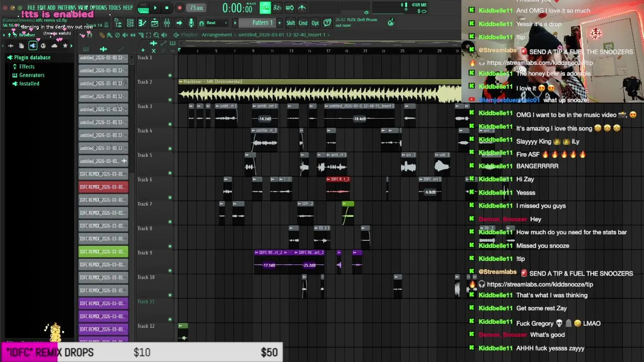Image resolution: width=644 pixels, height=362 pixels.
Task: Click the cloud icon in browser tabs
Action: click(x=54, y=46)
